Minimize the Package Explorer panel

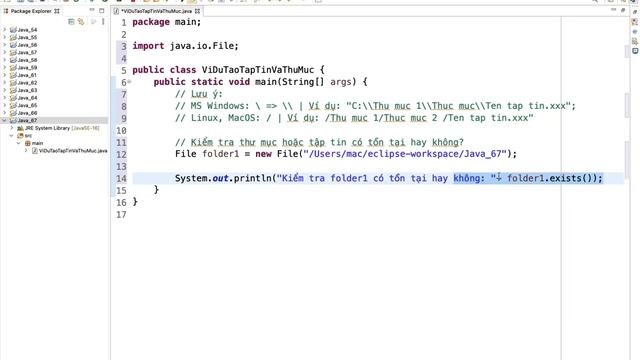[92, 10]
